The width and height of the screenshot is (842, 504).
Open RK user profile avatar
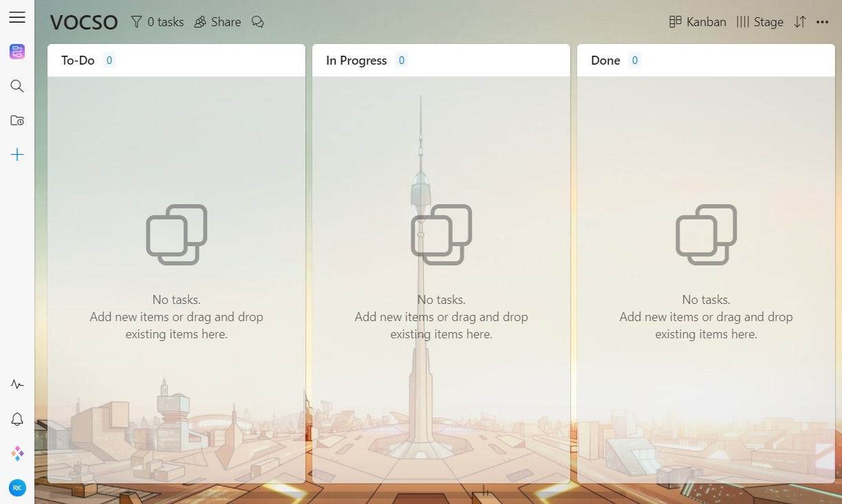[x=17, y=487]
